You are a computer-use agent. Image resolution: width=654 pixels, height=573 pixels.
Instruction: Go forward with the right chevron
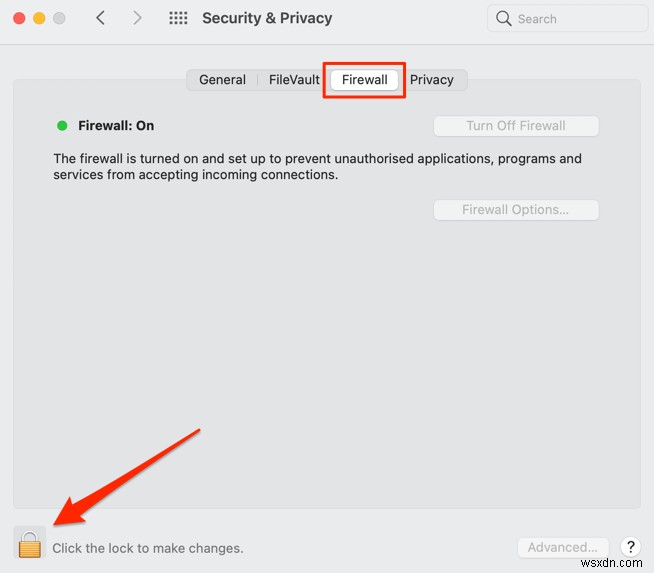(x=137, y=18)
